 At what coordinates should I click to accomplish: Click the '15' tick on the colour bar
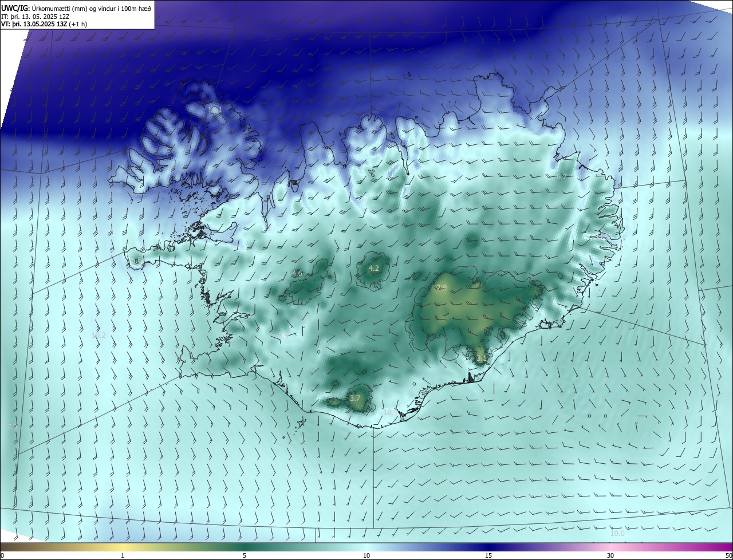(x=488, y=555)
